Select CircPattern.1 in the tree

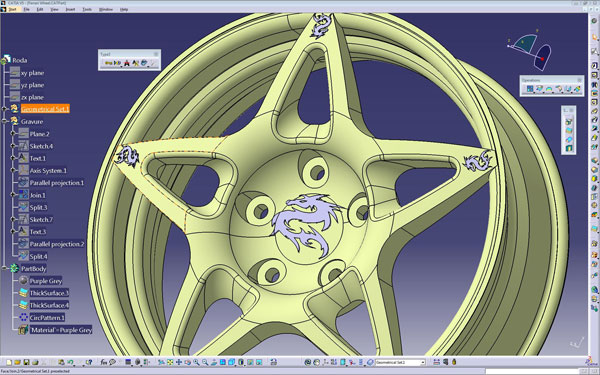(47, 318)
